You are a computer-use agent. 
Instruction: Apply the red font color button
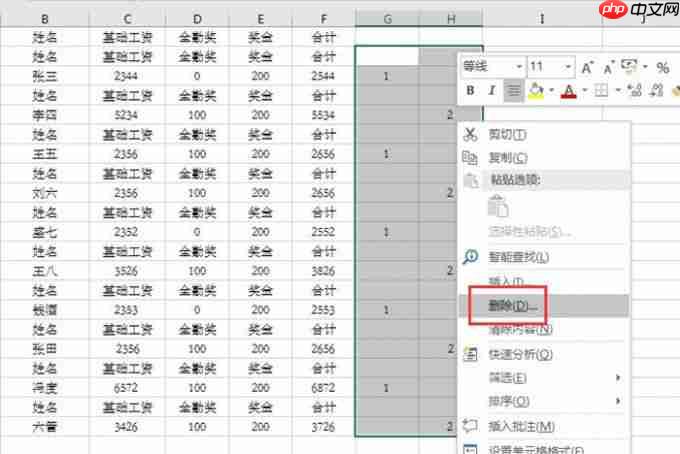(x=569, y=91)
